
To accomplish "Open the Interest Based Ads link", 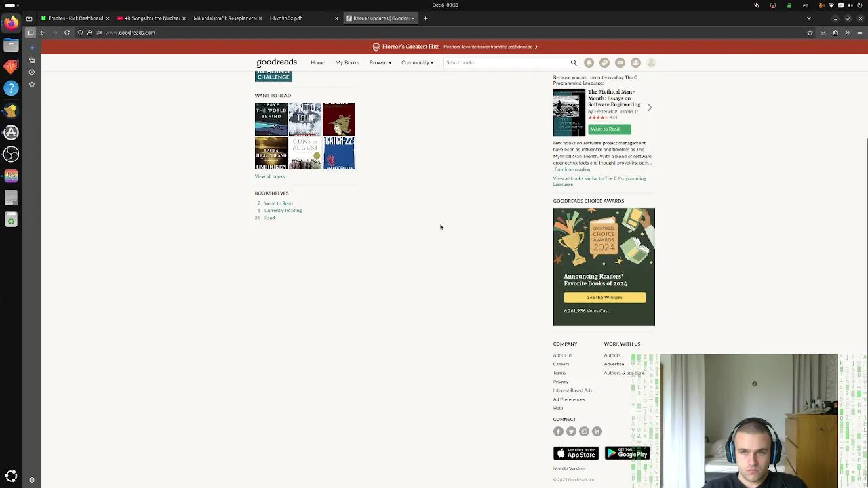I will click(x=572, y=390).
